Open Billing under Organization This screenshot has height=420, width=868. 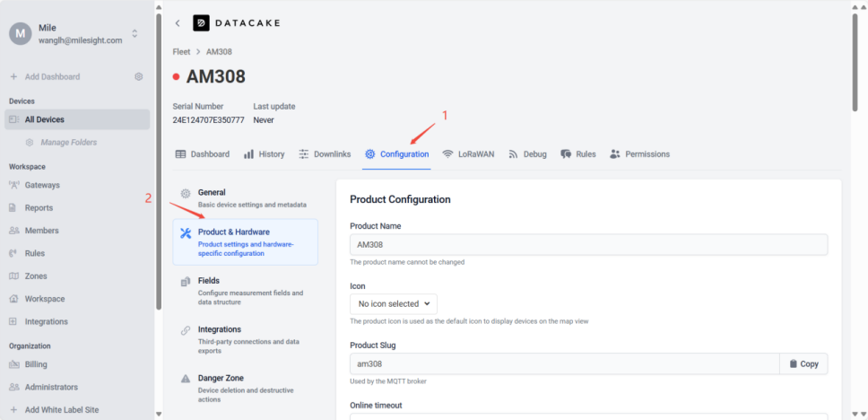[x=36, y=364]
